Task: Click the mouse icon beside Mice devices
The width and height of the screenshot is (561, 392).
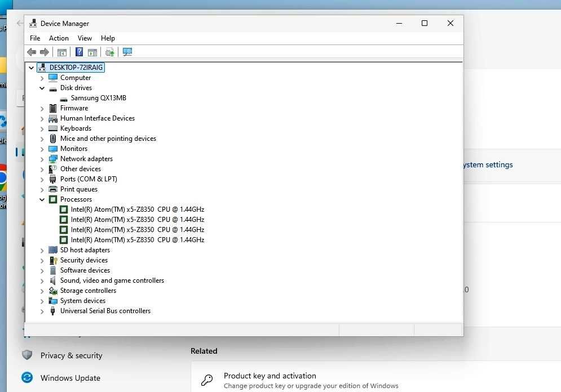Action: click(x=53, y=139)
